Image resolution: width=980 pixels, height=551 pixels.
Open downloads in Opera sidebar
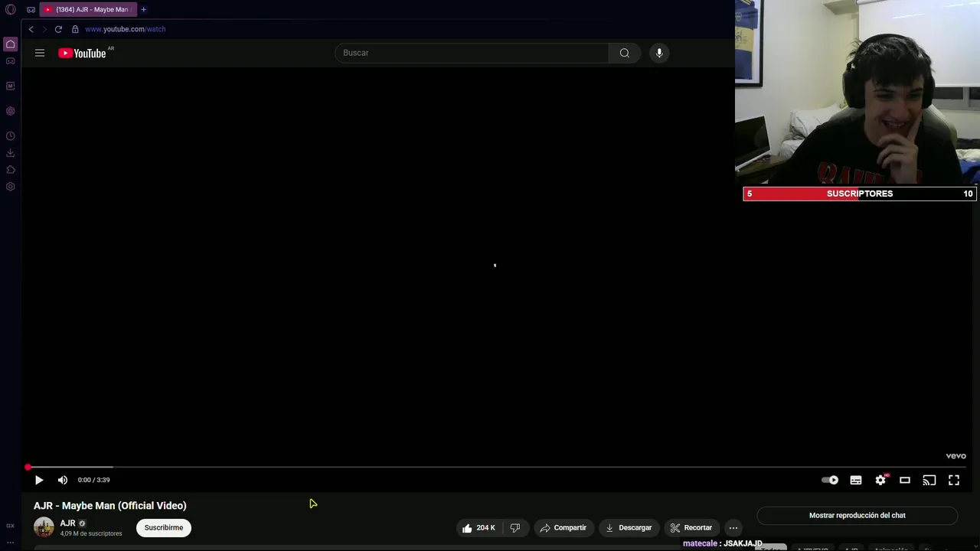11,153
